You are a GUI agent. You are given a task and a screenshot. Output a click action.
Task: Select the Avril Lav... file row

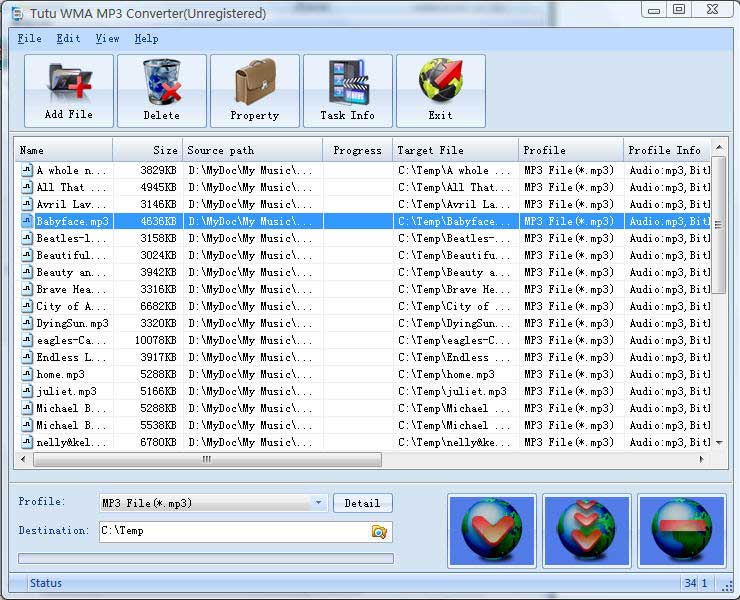(363, 204)
